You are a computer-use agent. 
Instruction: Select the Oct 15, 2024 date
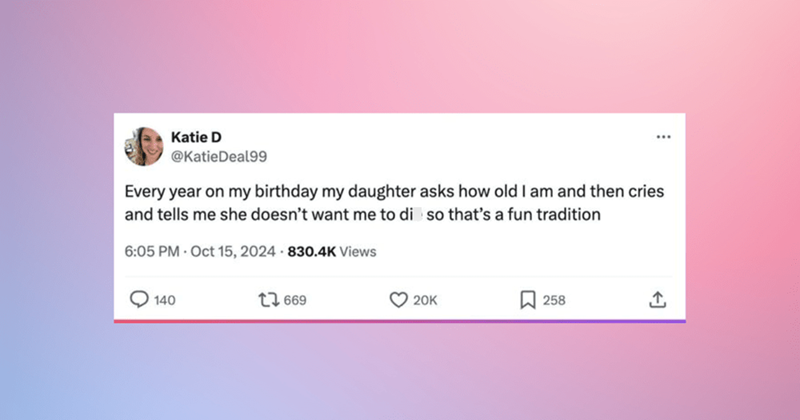(233, 252)
